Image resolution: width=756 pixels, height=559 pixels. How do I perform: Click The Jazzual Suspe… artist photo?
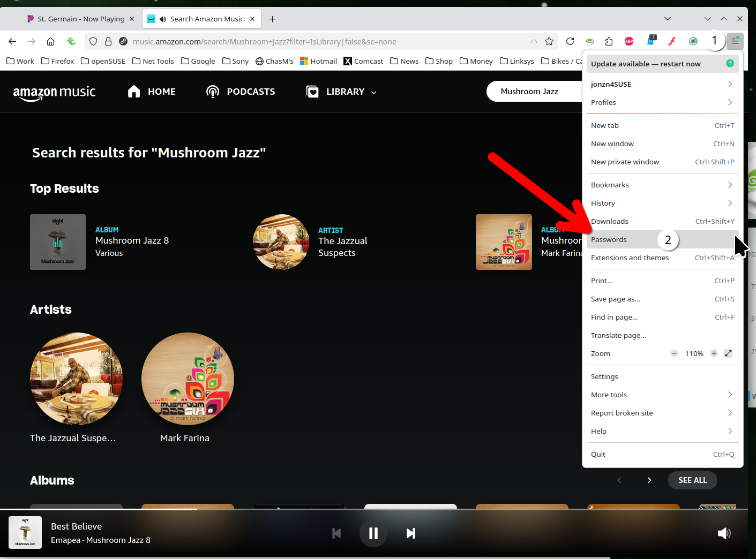point(76,379)
